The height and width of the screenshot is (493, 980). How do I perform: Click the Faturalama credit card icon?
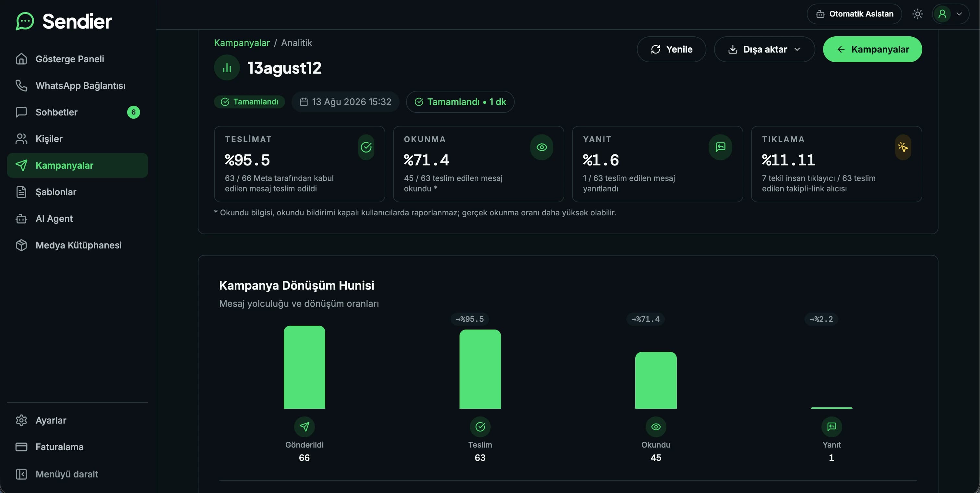tap(21, 447)
